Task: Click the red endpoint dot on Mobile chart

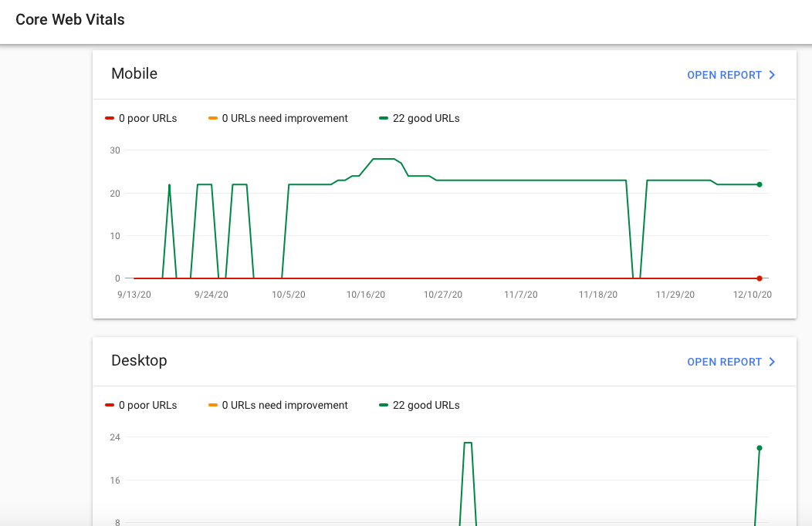Action: 760,278
